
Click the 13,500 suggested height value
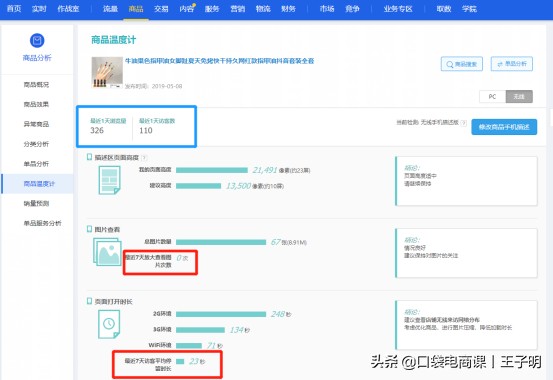[x=238, y=186]
